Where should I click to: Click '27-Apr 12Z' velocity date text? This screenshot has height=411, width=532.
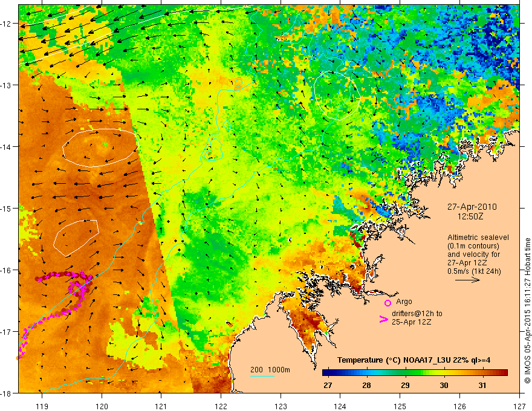(467, 263)
